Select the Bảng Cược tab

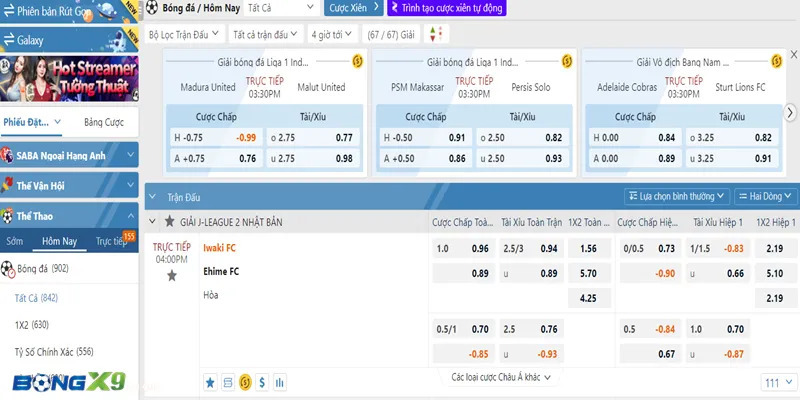click(104, 122)
